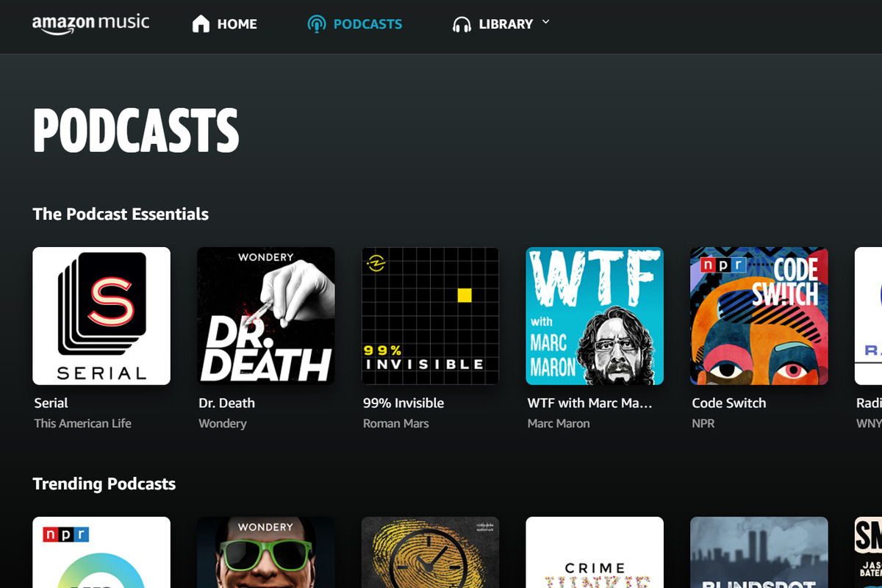Switch to the HOME navigation tab

point(237,24)
